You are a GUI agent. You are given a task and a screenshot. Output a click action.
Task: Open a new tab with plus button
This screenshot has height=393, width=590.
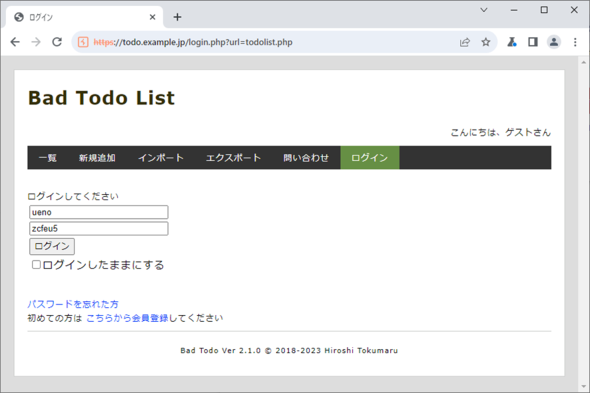pyautogui.click(x=177, y=17)
